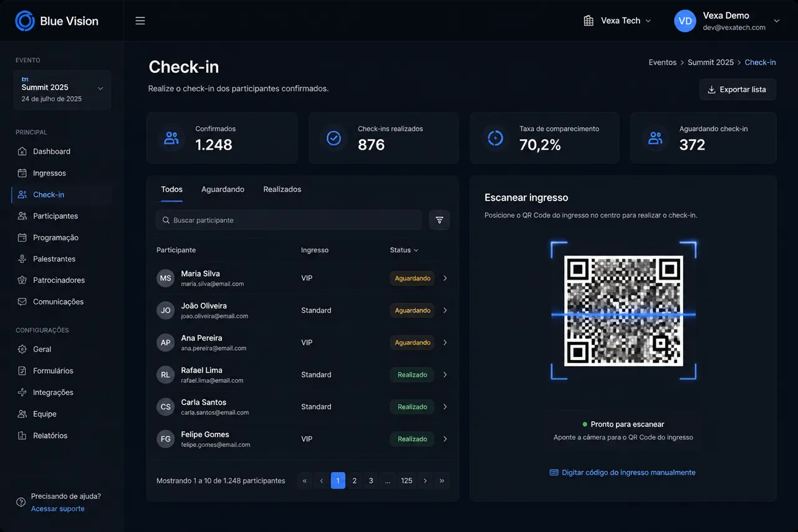Go to next page using single arrow
798x532 pixels.
(x=425, y=481)
